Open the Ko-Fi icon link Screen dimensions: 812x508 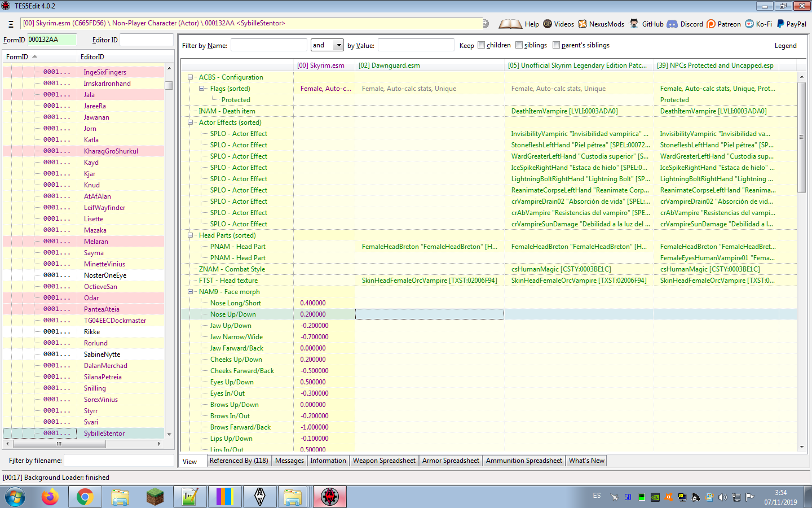(x=749, y=24)
